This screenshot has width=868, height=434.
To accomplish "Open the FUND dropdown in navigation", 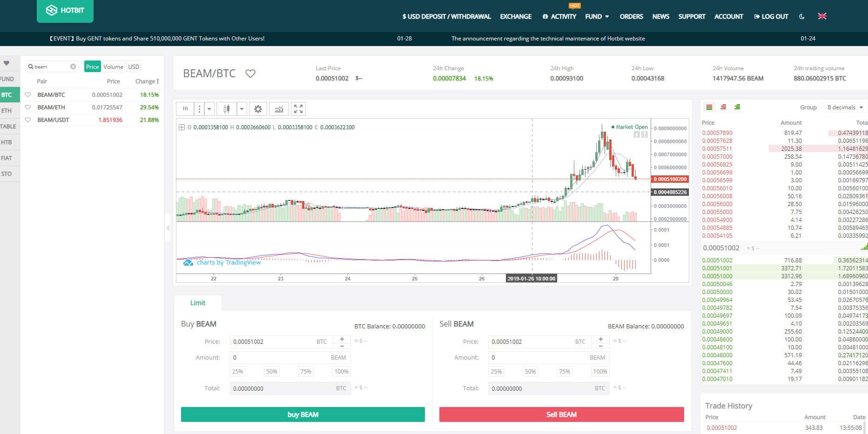I will [x=597, y=16].
